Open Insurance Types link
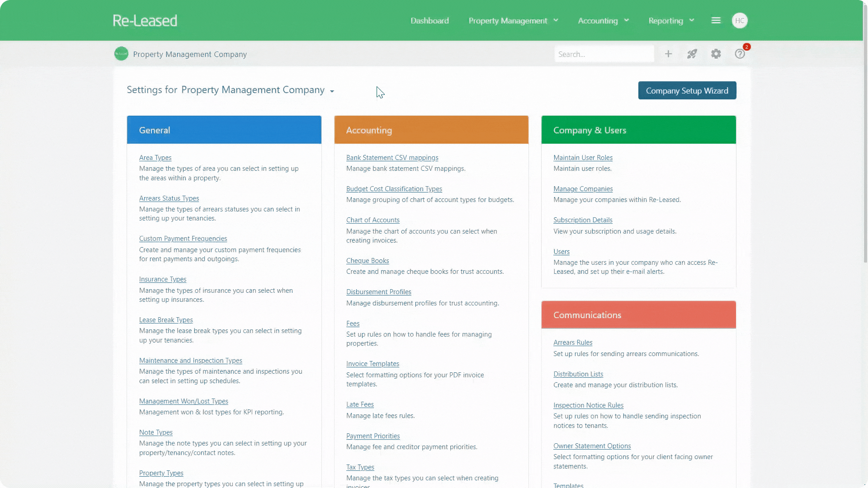The height and width of the screenshot is (488, 868). (162, 279)
